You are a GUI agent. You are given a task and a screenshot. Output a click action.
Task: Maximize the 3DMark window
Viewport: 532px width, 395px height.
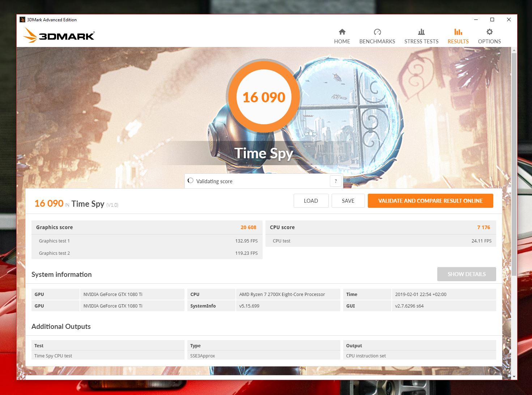point(492,20)
